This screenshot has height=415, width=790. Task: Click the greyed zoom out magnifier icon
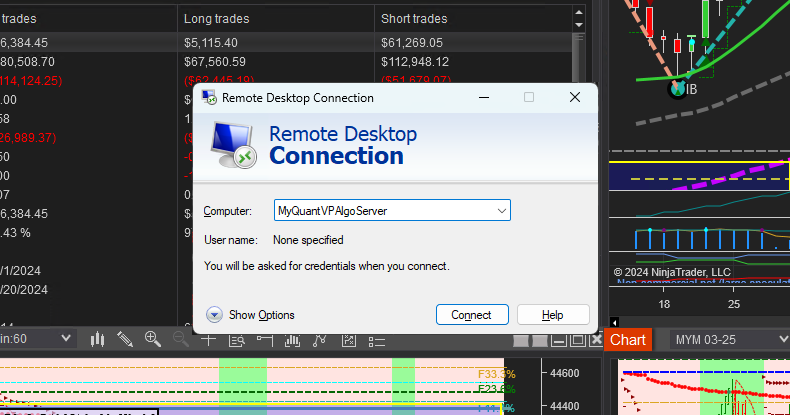coord(181,339)
